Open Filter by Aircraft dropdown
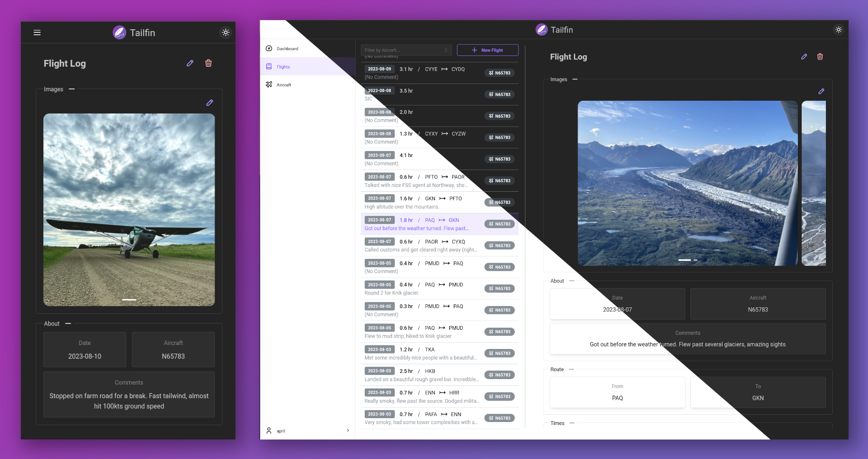Viewport: 868px width, 459px height. (406, 50)
